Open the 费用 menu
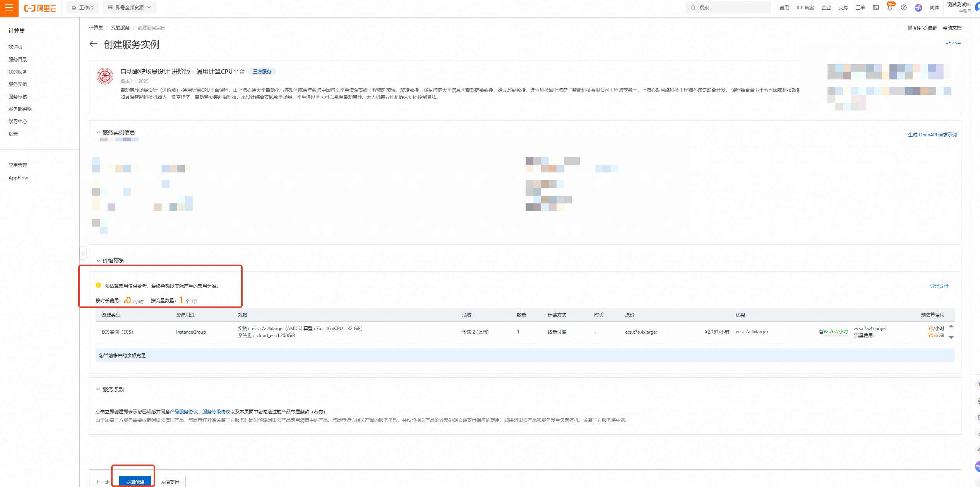The height and width of the screenshot is (487, 980). 784,8
